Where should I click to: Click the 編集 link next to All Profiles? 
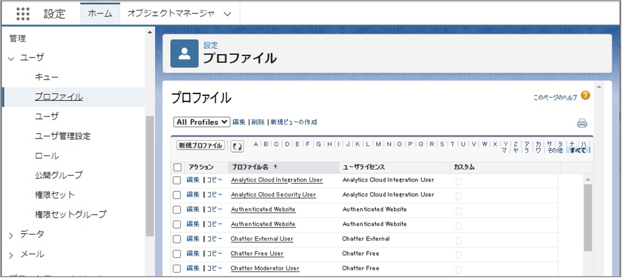click(x=239, y=122)
